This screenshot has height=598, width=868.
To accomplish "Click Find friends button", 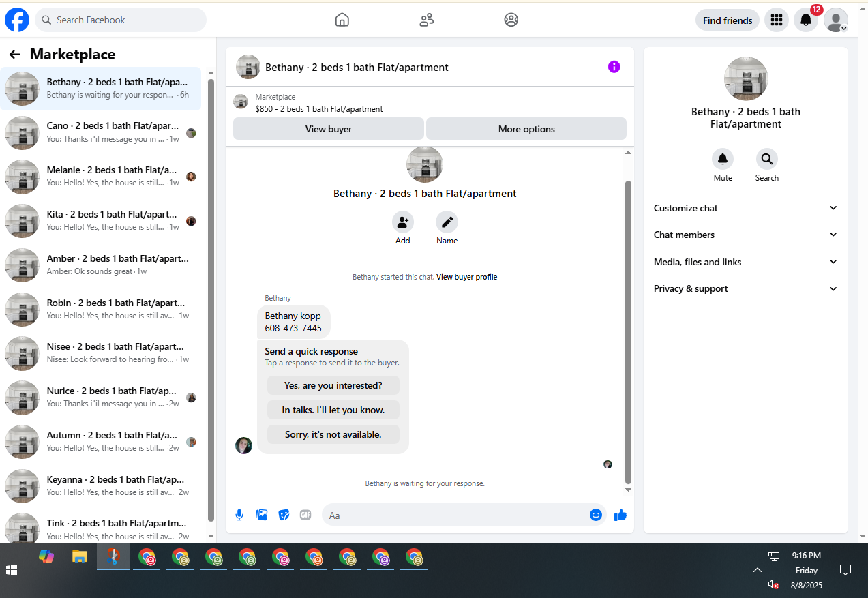I will (728, 20).
